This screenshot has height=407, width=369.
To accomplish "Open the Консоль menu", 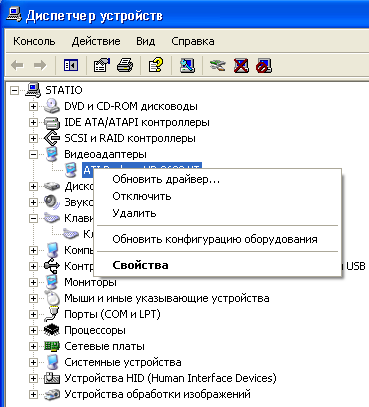I will tap(34, 41).
